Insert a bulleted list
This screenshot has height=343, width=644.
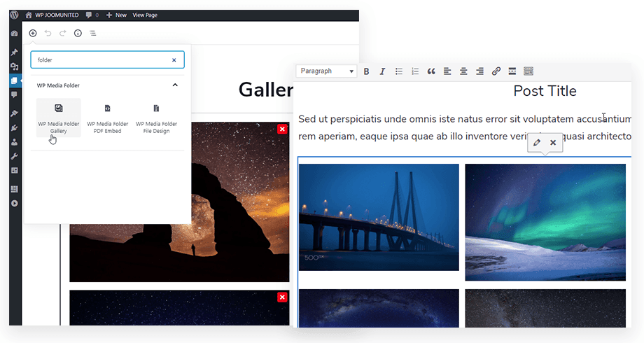[399, 71]
